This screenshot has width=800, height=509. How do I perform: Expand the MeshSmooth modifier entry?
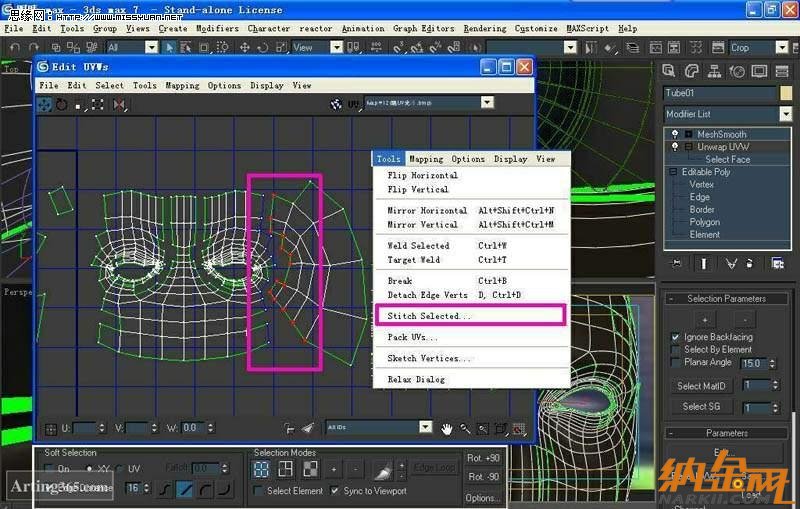pos(688,134)
